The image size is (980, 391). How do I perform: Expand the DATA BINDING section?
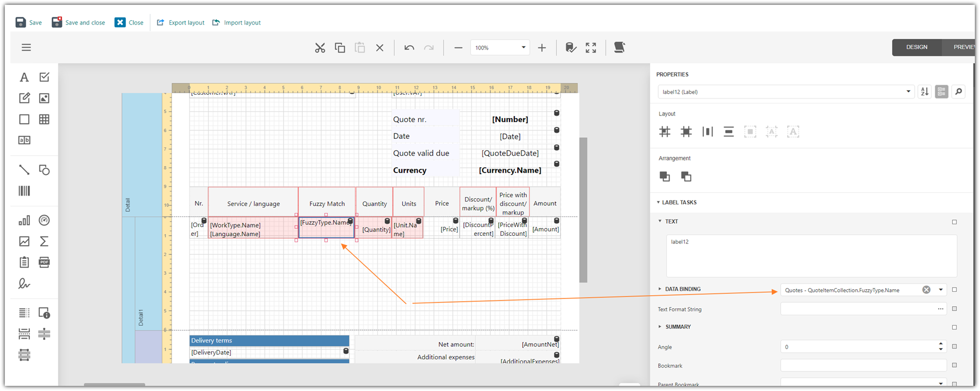point(660,289)
